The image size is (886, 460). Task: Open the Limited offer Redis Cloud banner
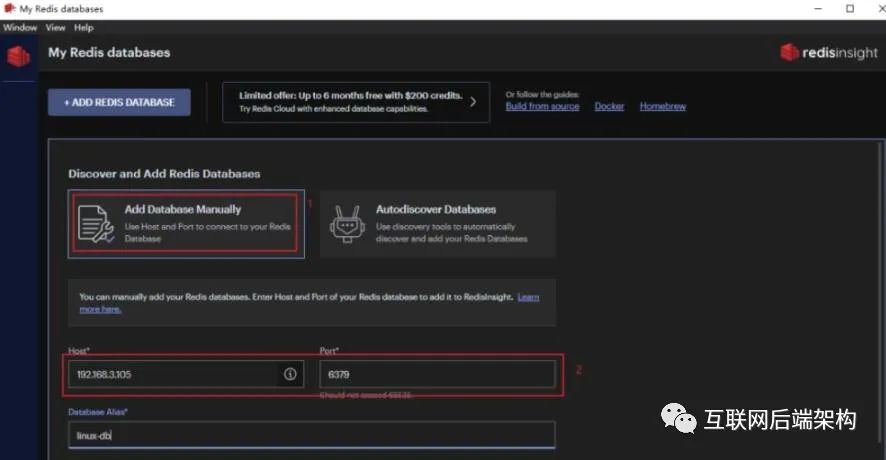pyautogui.click(x=356, y=102)
